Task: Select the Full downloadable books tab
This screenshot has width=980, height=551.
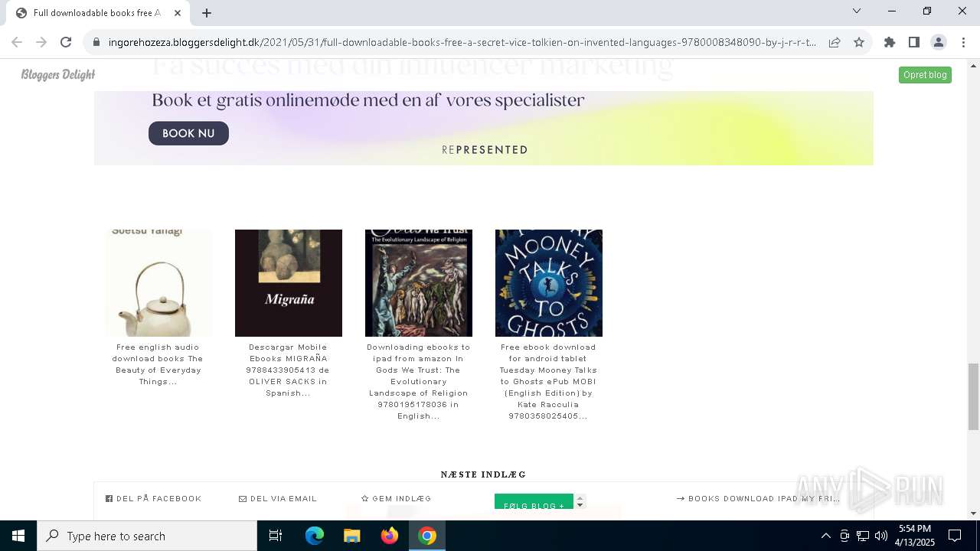Action: 98,13
